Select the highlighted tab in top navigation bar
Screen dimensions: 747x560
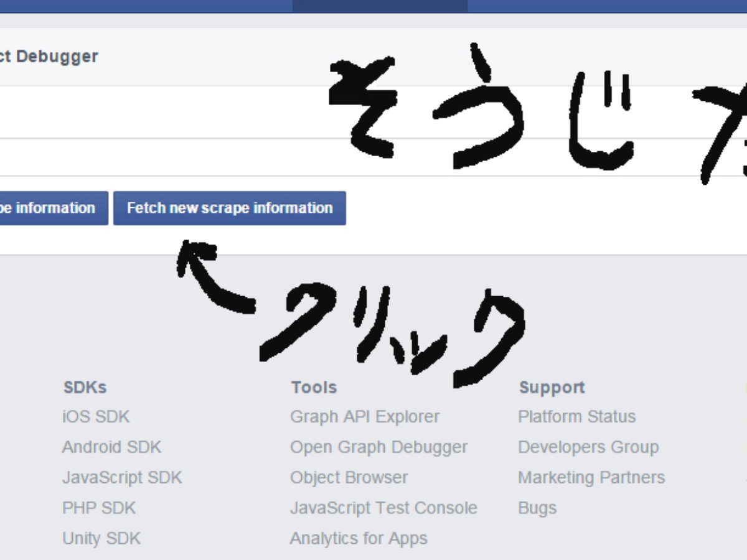click(380, 6)
